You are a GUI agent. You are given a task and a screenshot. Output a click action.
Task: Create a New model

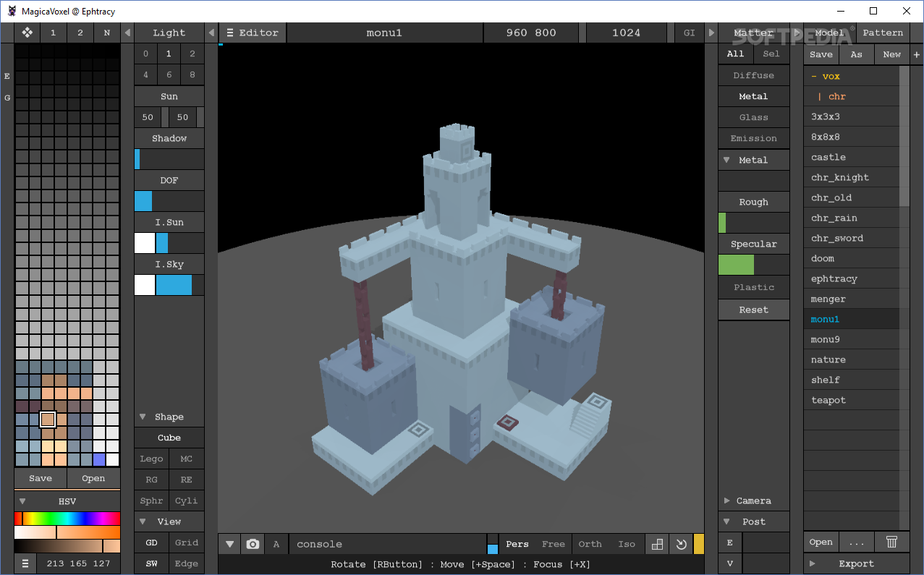coord(892,54)
